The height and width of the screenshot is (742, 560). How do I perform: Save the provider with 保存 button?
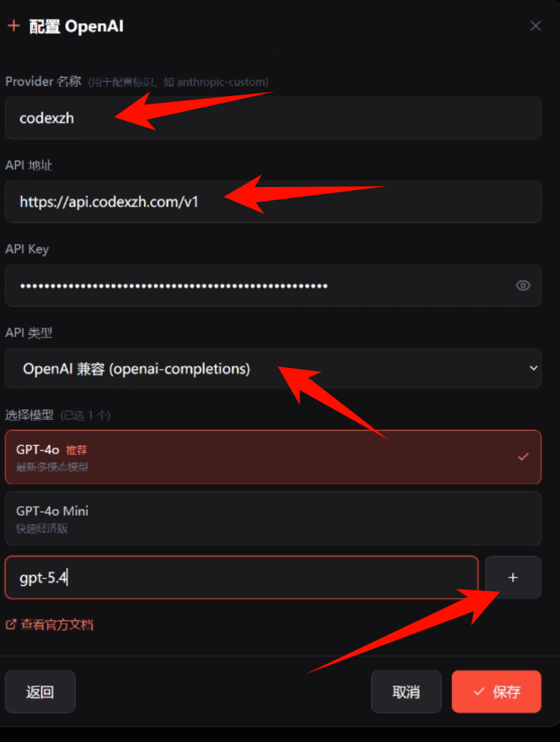click(x=496, y=692)
